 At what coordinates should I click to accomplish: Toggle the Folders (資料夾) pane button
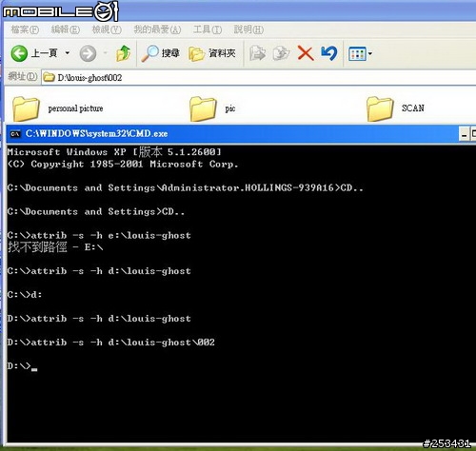tap(212, 53)
